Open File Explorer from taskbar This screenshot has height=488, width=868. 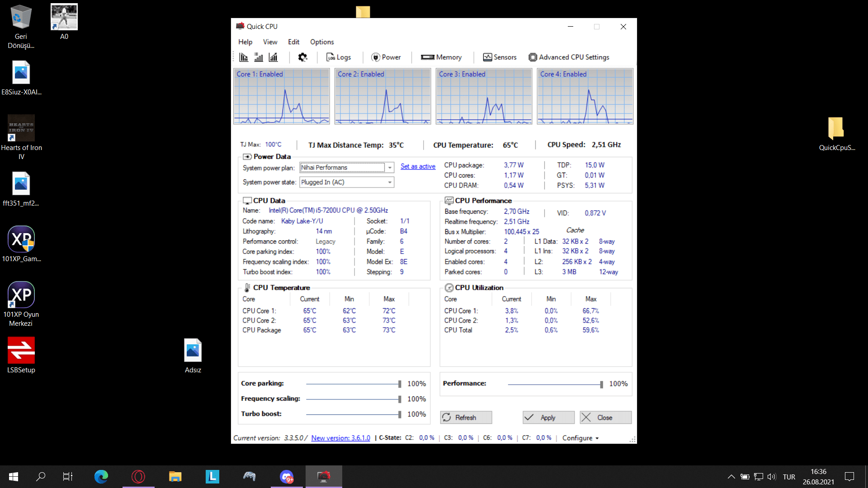coord(175,477)
